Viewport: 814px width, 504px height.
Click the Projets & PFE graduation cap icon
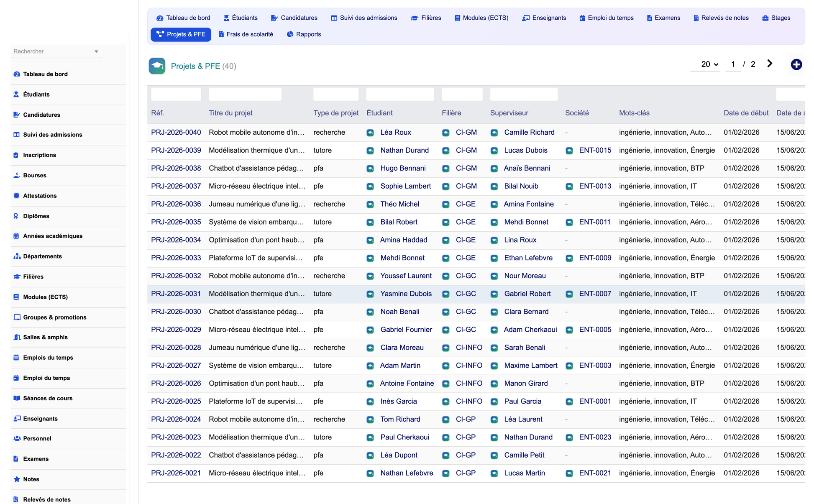[x=157, y=66]
